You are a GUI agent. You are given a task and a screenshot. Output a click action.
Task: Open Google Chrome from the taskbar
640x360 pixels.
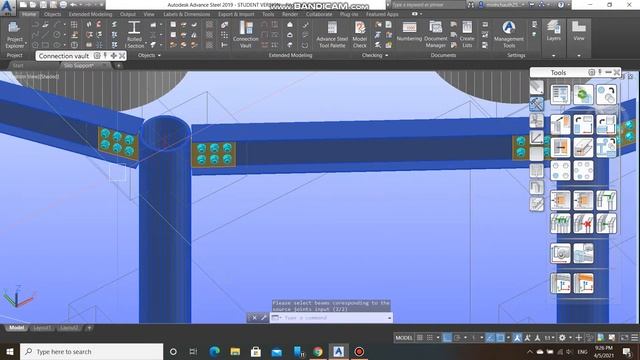tap(318, 351)
